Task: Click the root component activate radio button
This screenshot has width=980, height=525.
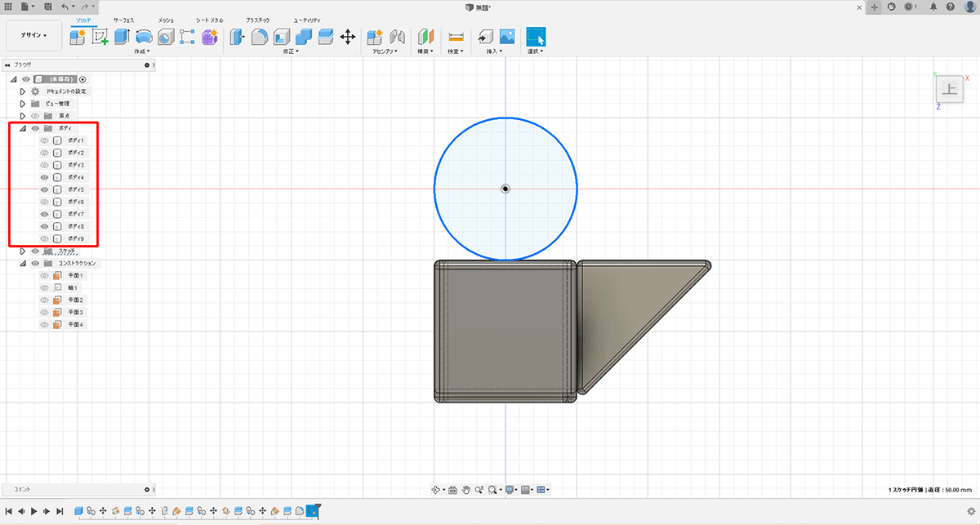Action: tap(82, 79)
